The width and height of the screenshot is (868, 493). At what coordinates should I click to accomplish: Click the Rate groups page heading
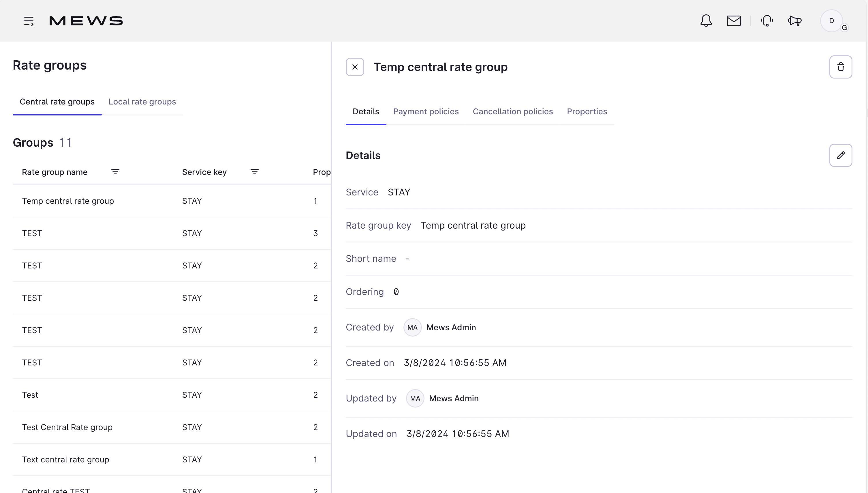50,65
